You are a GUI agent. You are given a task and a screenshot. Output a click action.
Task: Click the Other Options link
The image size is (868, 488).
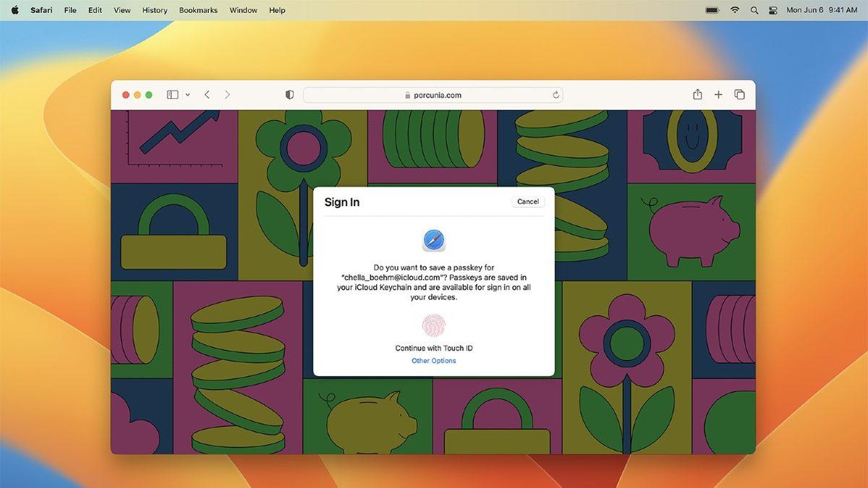pyautogui.click(x=433, y=360)
